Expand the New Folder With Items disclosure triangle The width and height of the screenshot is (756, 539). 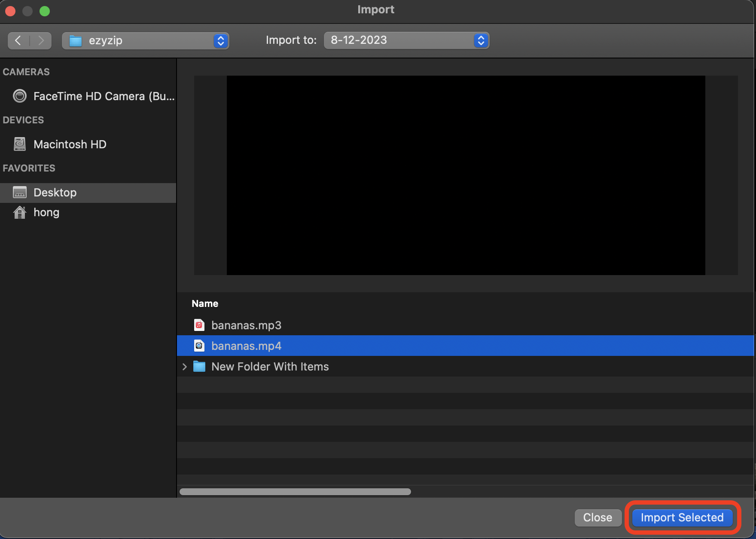click(x=185, y=366)
